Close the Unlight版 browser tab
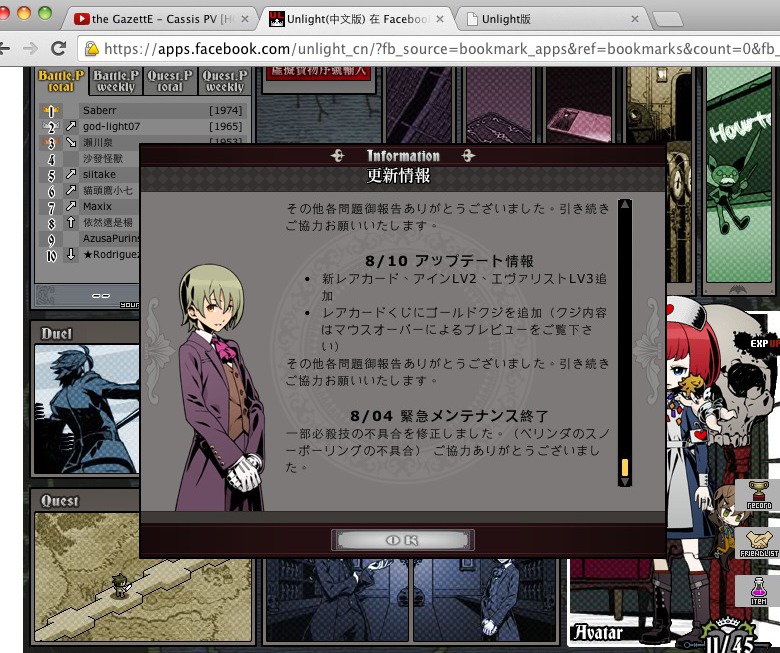 tap(635, 19)
